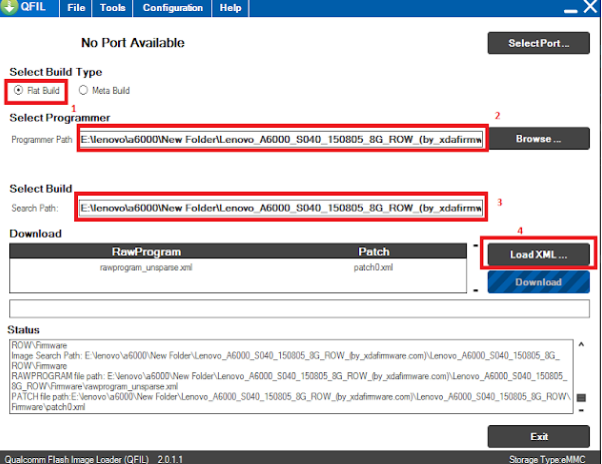Click the Select Port button
Viewport: 602px width, 464px height.
(539, 43)
